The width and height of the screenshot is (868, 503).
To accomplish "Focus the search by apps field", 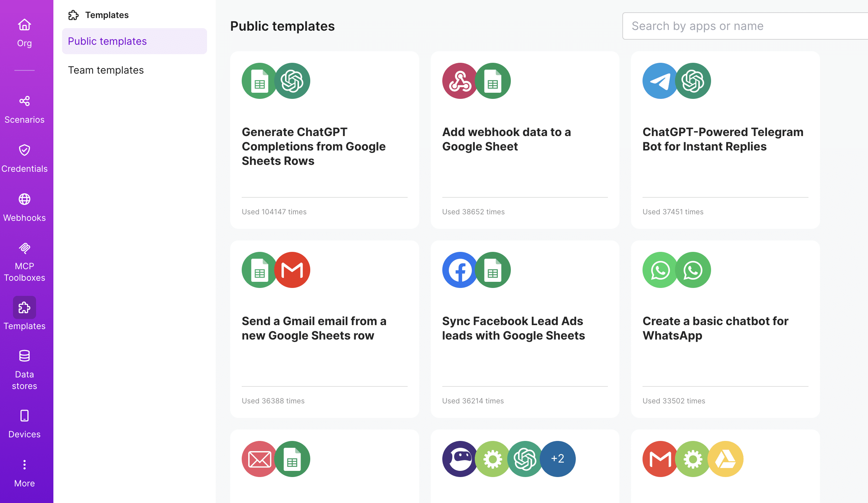I will click(x=743, y=26).
